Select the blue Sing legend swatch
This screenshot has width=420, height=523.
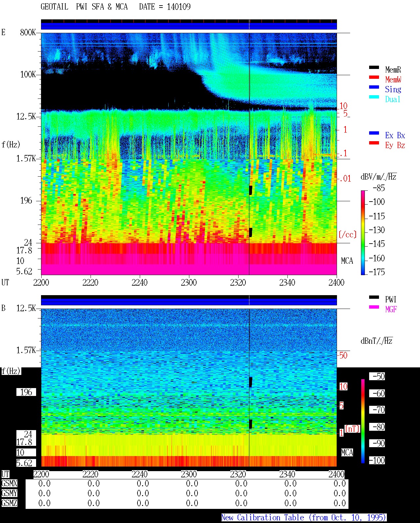pos(374,87)
